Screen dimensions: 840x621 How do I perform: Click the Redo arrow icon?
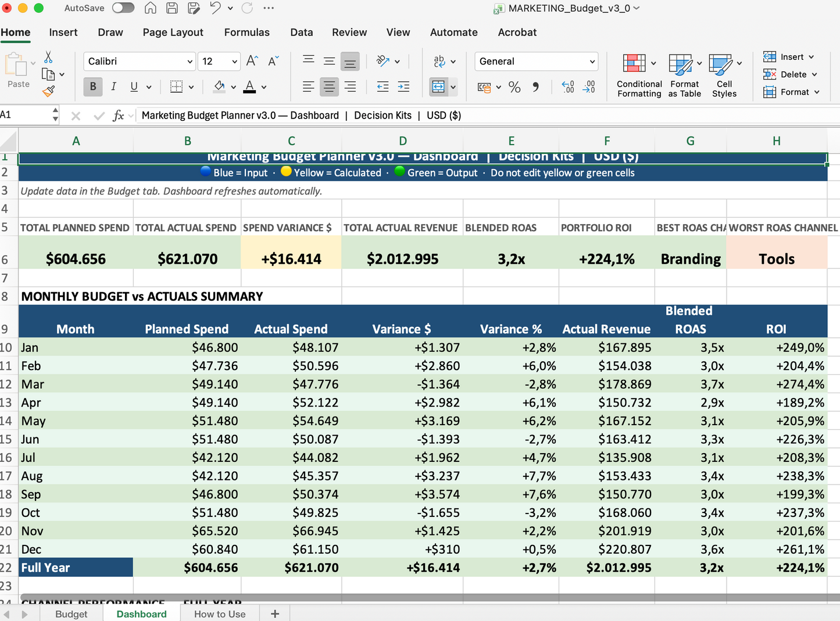pyautogui.click(x=247, y=8)
